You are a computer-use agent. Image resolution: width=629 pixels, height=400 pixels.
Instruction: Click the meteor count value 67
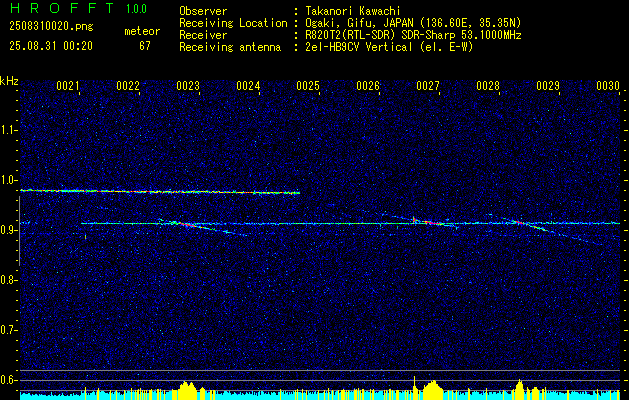[145, 46]
